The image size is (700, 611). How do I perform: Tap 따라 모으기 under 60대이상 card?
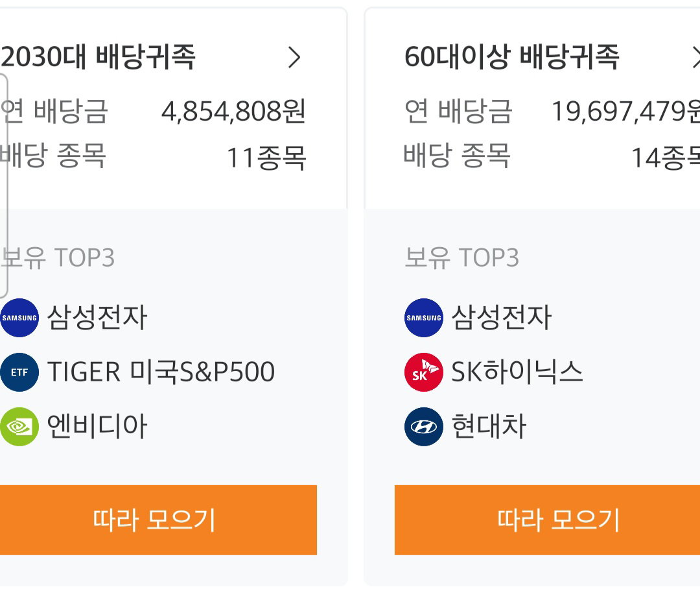coord(547,520)
